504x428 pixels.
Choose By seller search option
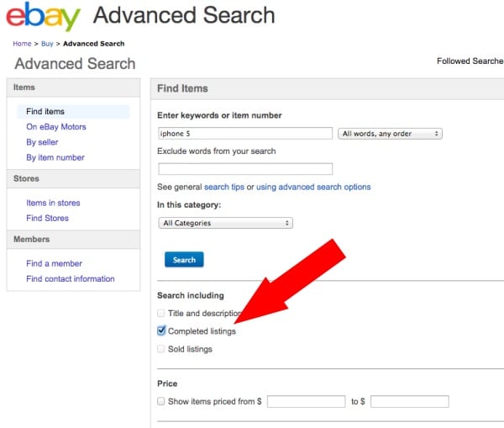42,142
